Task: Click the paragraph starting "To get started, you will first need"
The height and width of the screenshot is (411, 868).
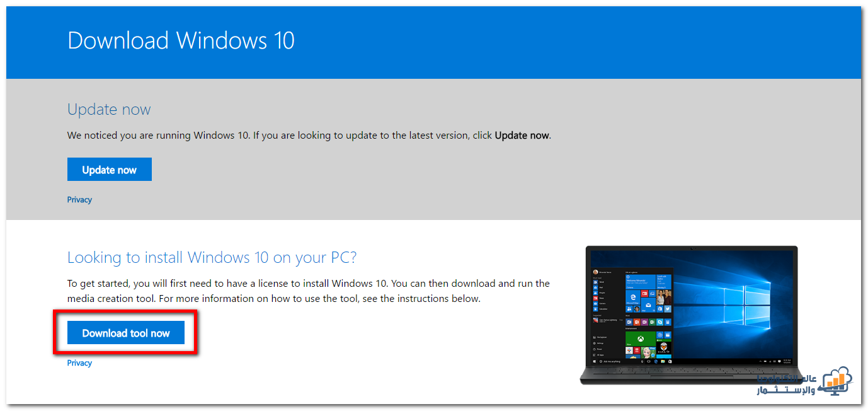Action: [x=309, y=291]
